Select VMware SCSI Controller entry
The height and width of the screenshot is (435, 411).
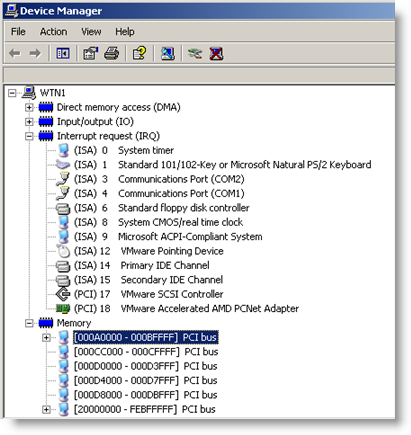[x=172, y=294]
